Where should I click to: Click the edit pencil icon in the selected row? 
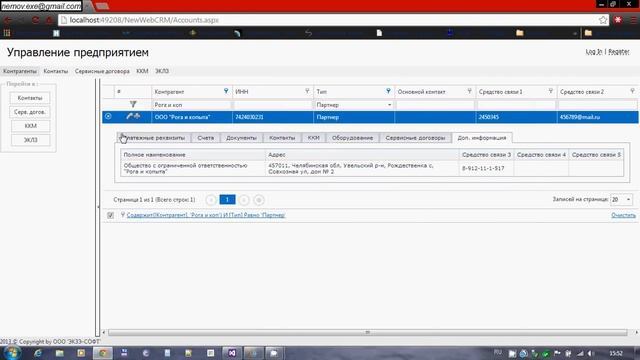pyautogui.click(x=129, y=116)
